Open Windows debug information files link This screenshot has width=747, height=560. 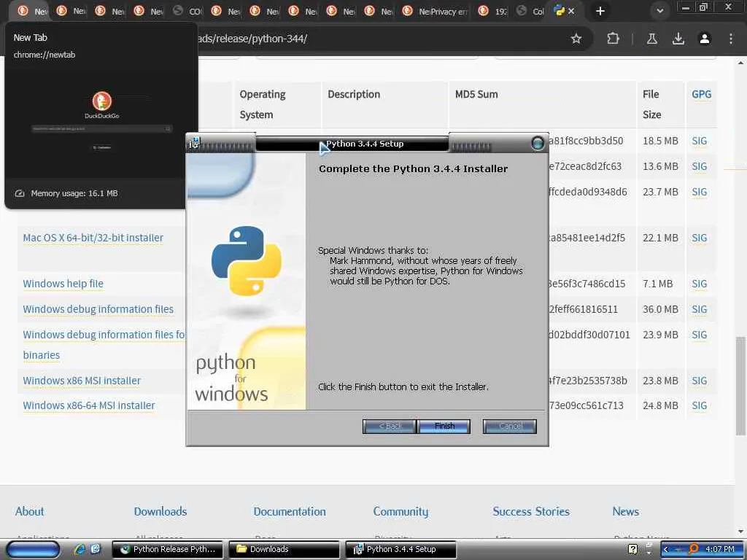[98, 309]
